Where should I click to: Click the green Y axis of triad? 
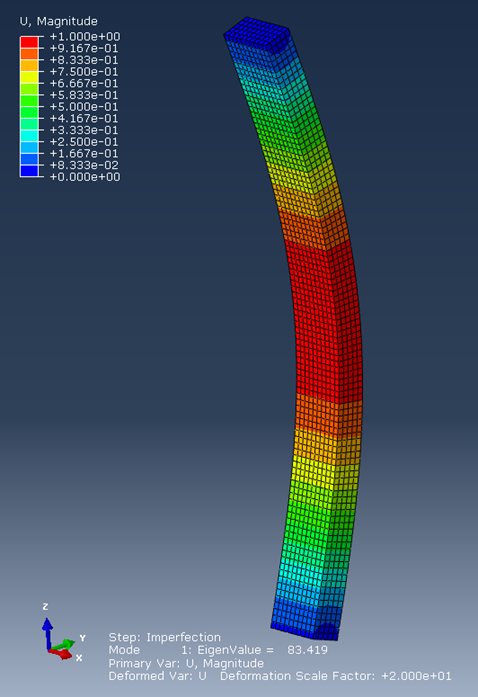(64, 644)
